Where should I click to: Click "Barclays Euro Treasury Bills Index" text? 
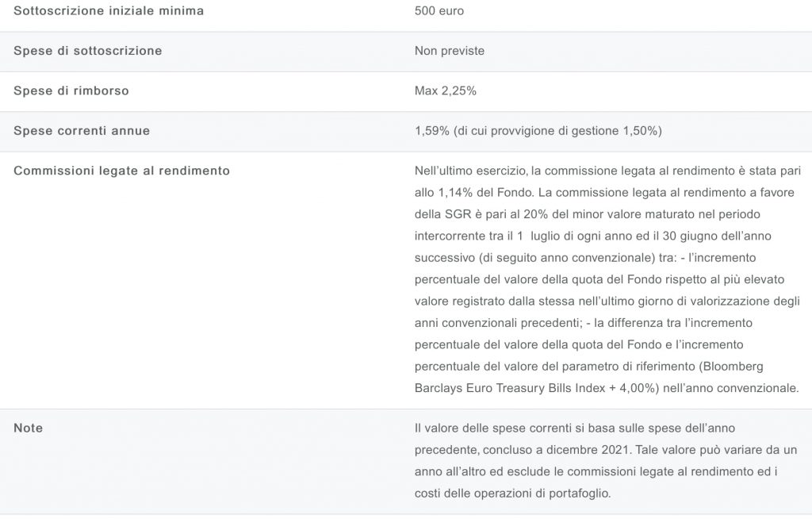[513, 388]
